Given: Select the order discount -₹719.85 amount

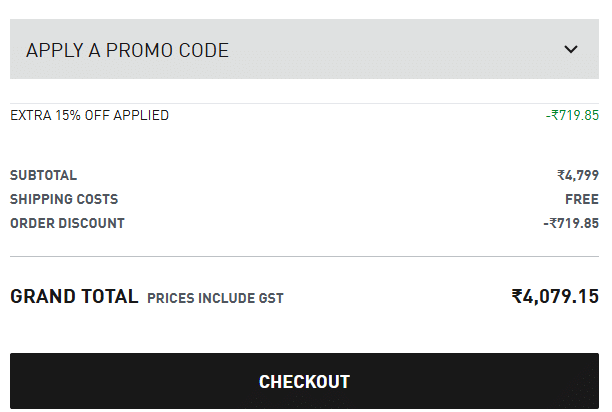Looking at the screenshot, I should pos(571,223).
